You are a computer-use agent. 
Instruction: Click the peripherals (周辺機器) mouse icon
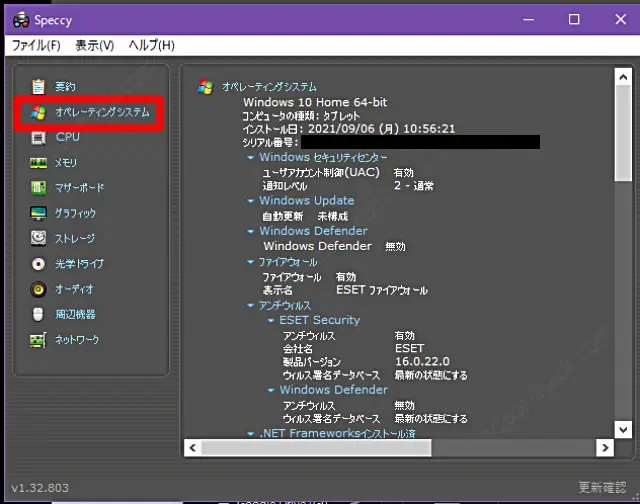(x=38, y=314)
